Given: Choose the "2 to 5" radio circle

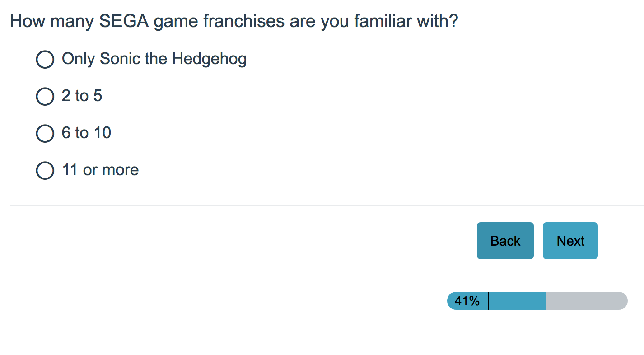Looking at the screenshot, I should (x=45, y=96).
